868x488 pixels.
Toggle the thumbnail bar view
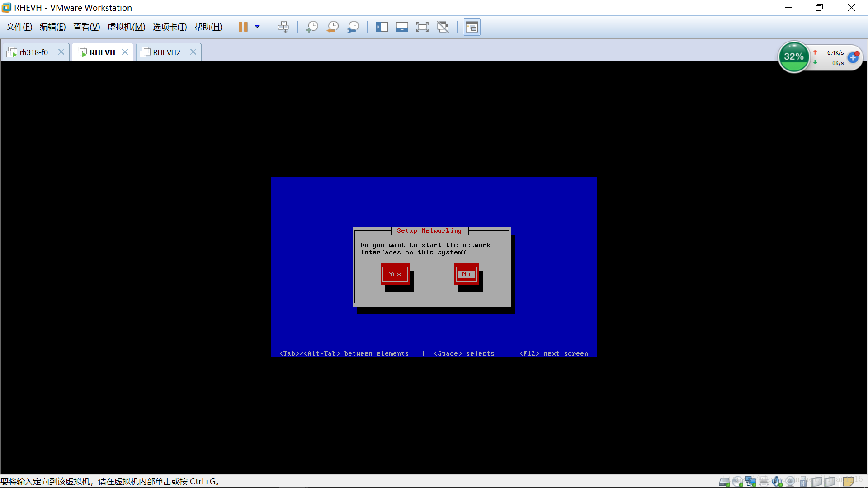pyautogui.click(x=402, y=27)
